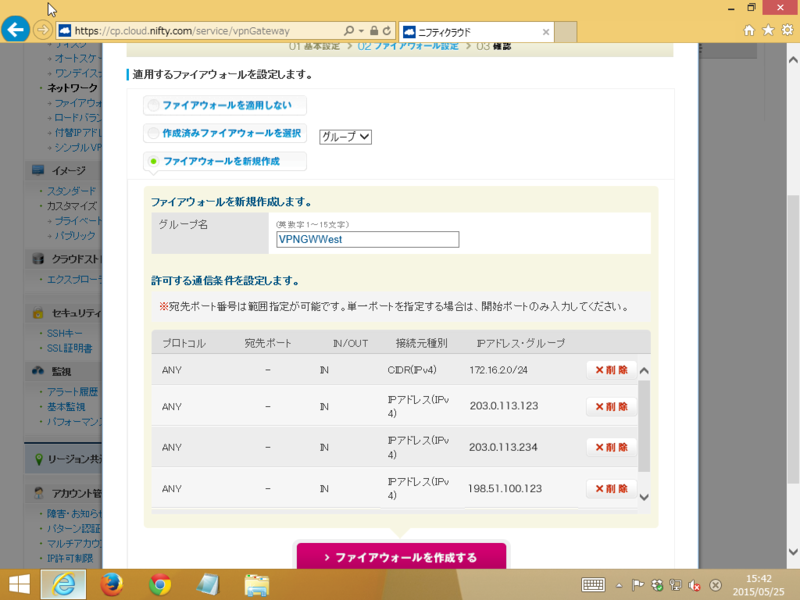Viewport: 800px width, 600px height.
Task: Click the グループ名 text field
Action: (x=367, y=239)
